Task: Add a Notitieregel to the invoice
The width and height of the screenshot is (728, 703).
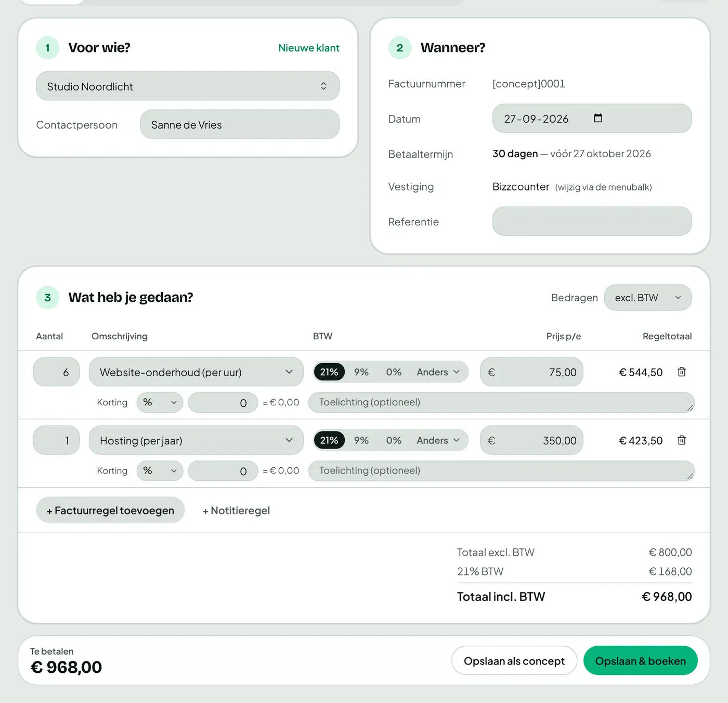Action: click(236, 510)
